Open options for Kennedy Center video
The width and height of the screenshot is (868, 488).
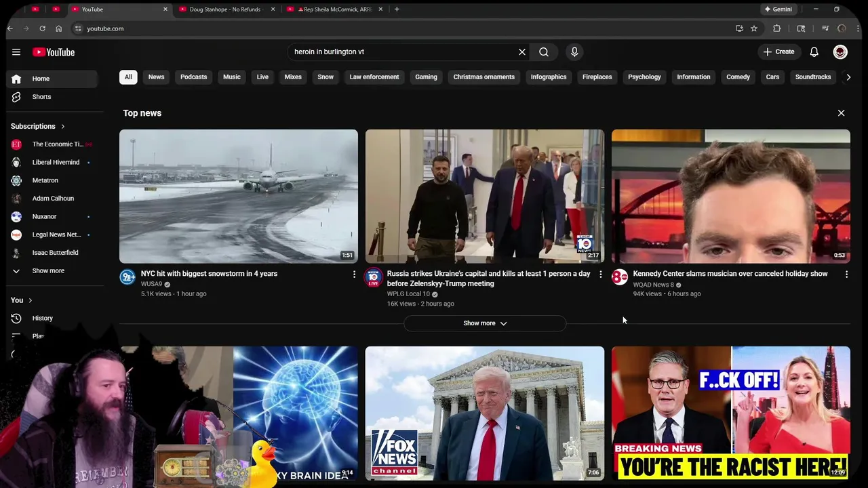pos(846,274)
